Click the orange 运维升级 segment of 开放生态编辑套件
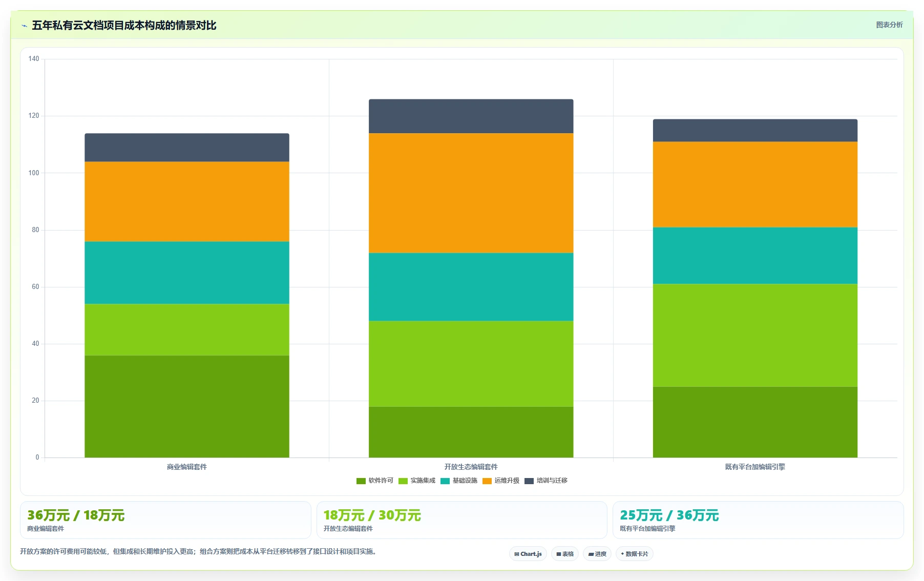This screenshot has width=924, height=581. (x=471, y=193)
